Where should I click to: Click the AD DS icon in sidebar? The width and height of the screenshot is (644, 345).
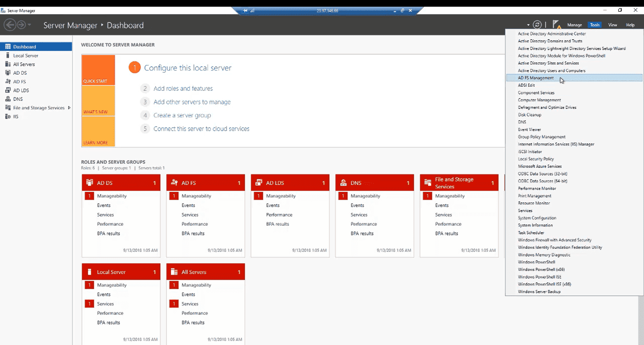[x=8, y=73]
